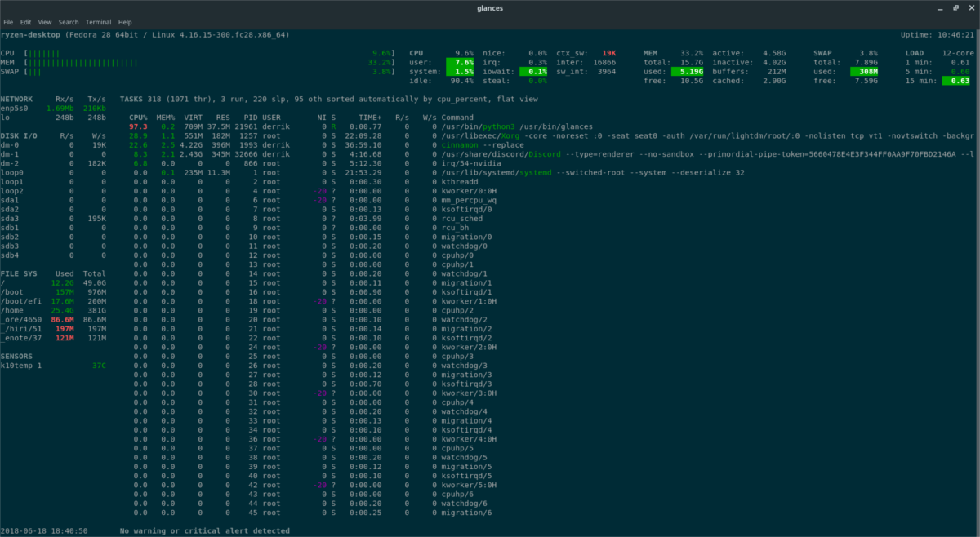This screenshot has width=980, height=537.
Task: Click the highlighted user 7.6% CPU value
Action: [x=460, y=62]
